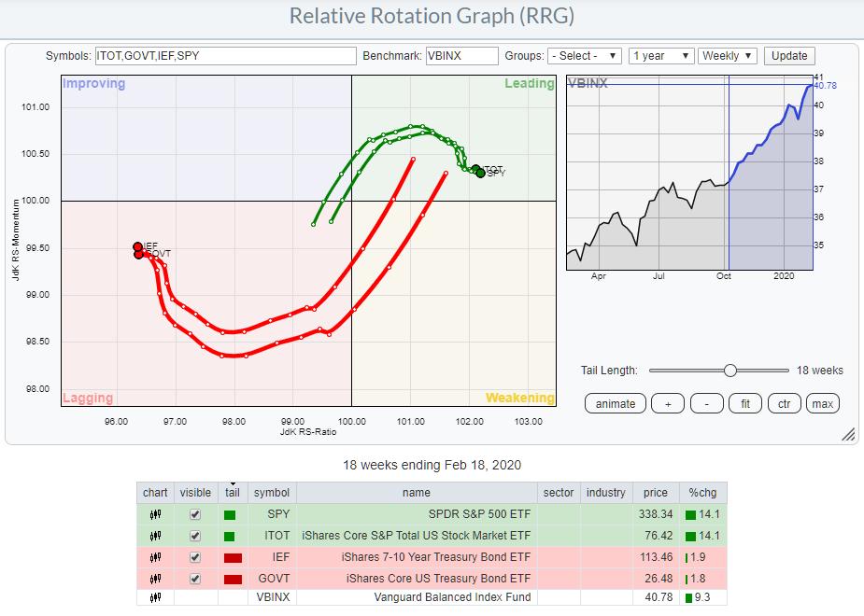Click the Benchmark input field
Viewport: 864px width, 616px height.
pos(461,56)
